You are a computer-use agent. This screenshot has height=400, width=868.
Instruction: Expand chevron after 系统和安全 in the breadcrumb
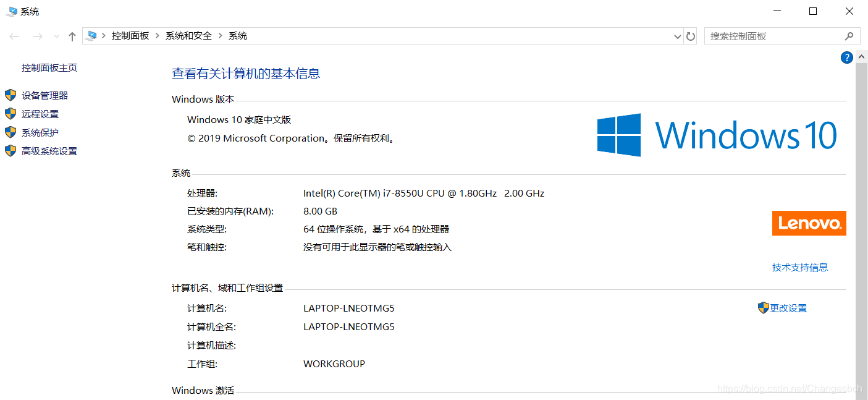point(220,36)
